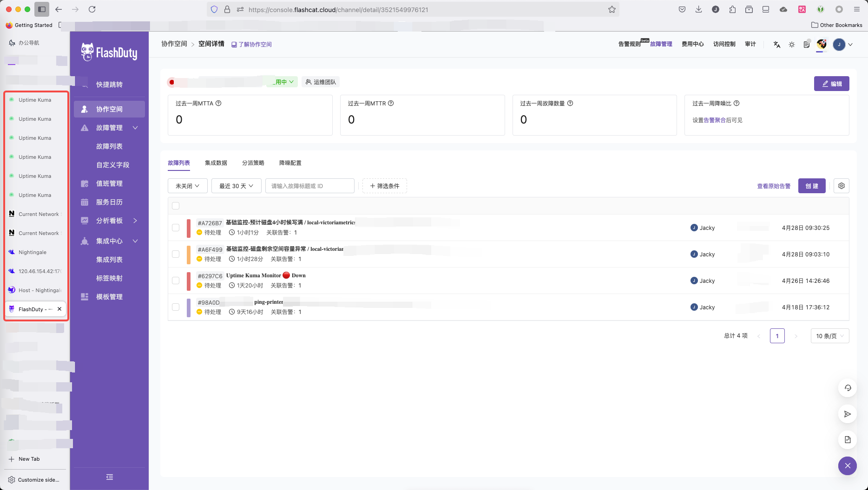868x490 pixels.
Task: Click the paper plane feedback button
Action: coord(848,414)
